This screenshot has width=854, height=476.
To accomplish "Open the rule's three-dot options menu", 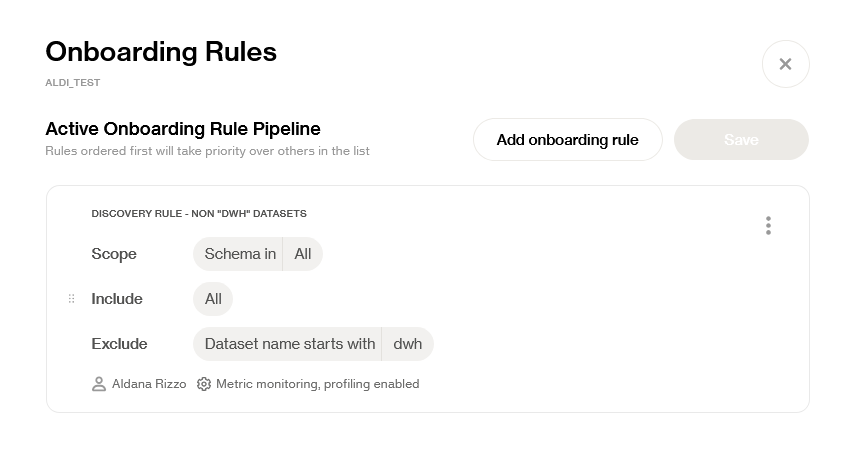I will point(768,226).
